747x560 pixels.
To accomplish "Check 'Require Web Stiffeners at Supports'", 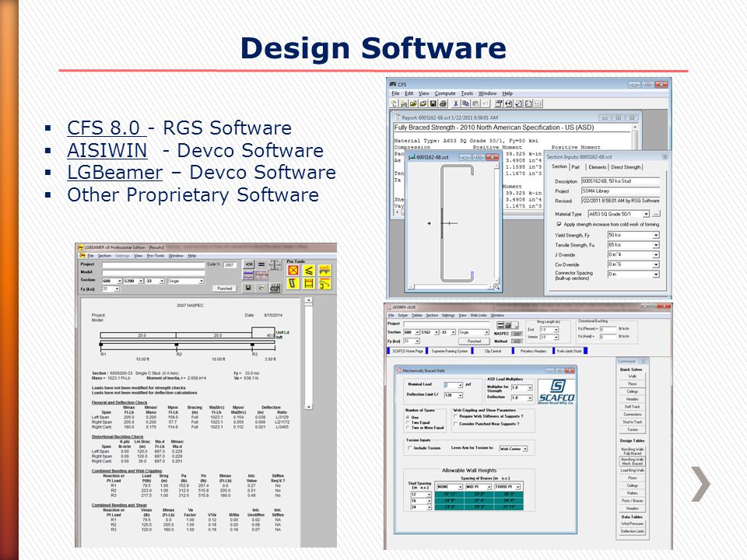I will pyautogui.click(x=455, y=416).
